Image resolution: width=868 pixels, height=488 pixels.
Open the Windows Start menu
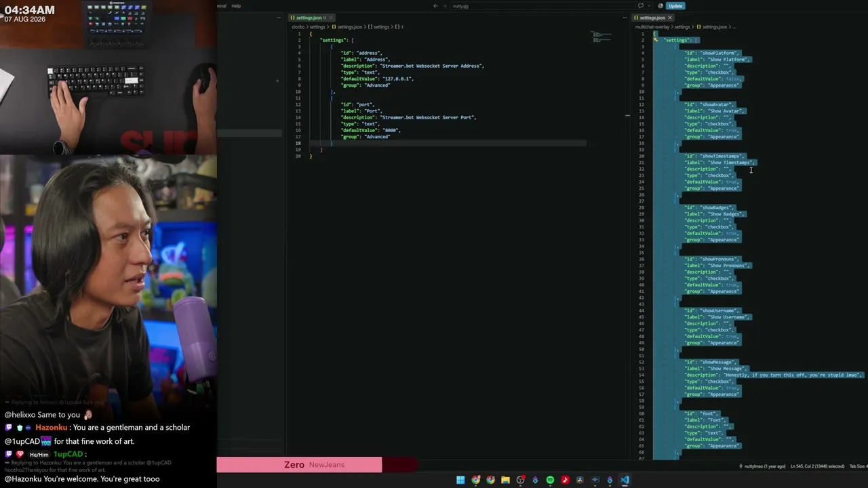tap(460, 480)
